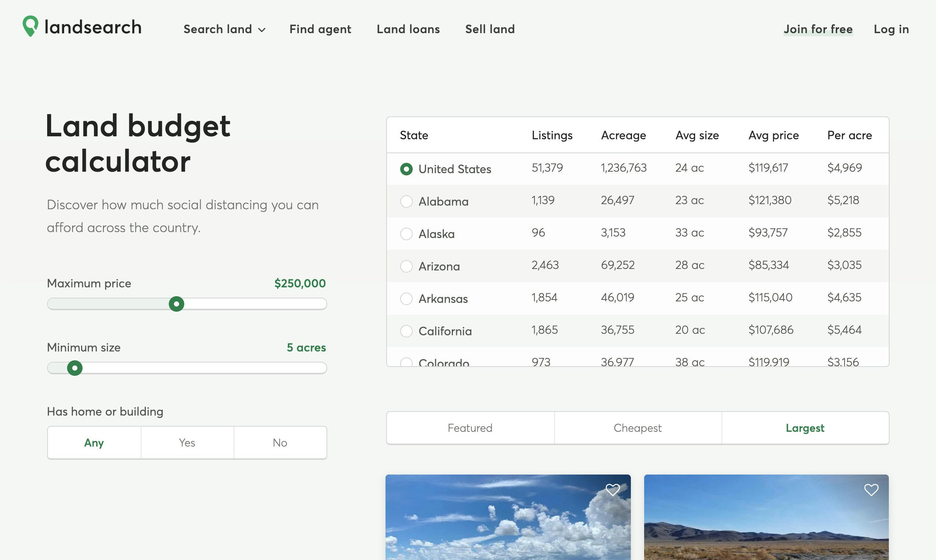Open the Cheapest listings tab
Screen dimensions: 936x560
638,427
